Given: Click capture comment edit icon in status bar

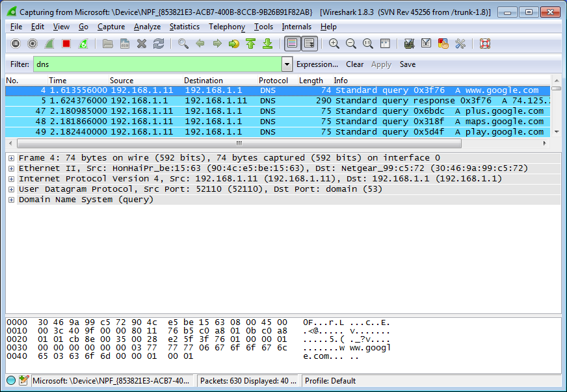Looking at the screenshot, I should point(23,380).
